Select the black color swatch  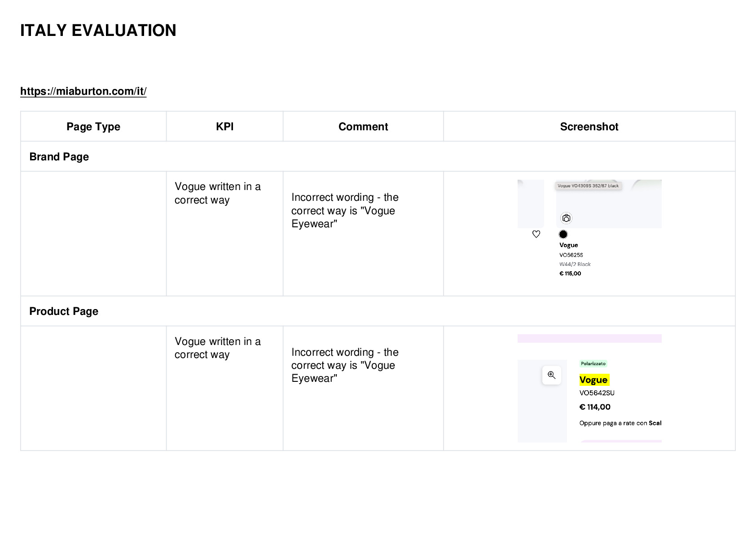[x=563, y=234]
